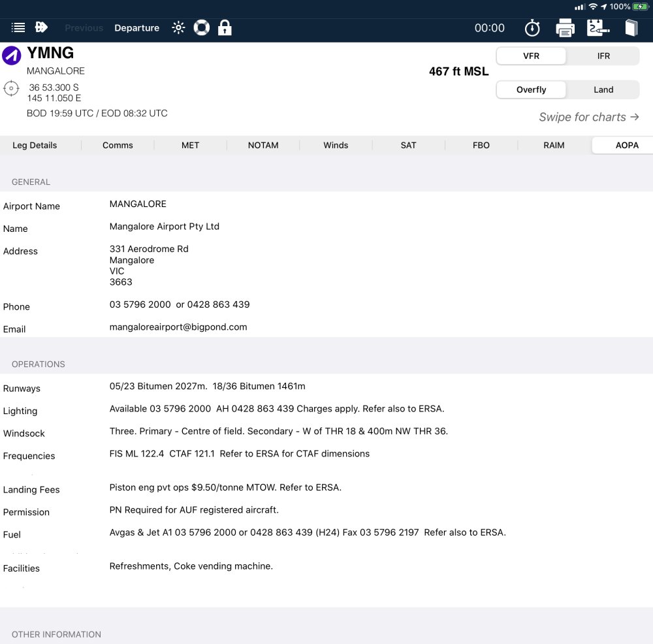
Task: Open the MET tab
Action: (190, 145)
